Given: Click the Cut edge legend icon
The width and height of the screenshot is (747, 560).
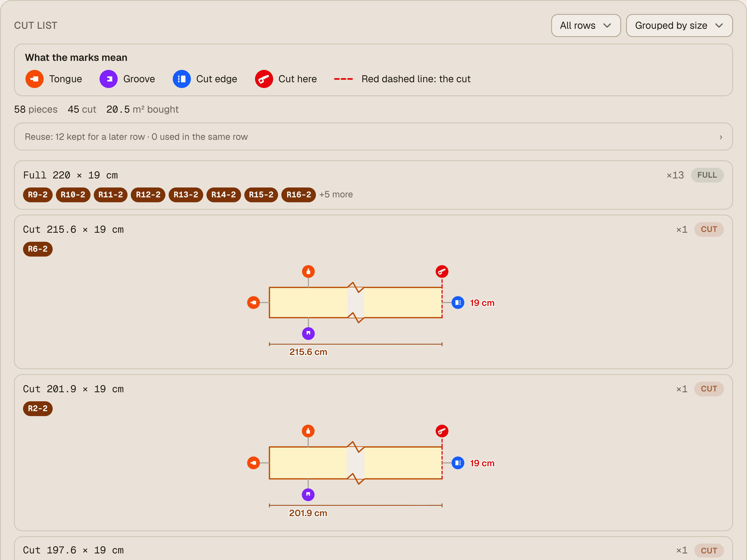Looking at the screenshot, I should [x=182, y=79].
